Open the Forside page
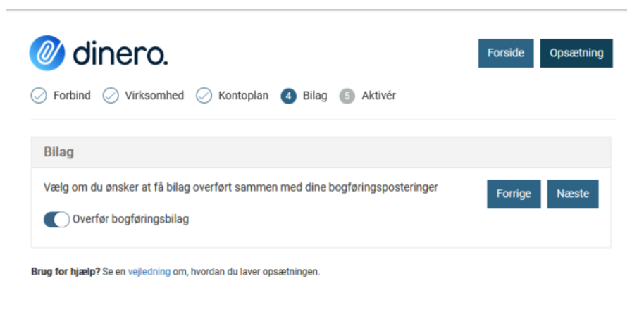Viewport: 644px width, 319px height. pos(505,54)
